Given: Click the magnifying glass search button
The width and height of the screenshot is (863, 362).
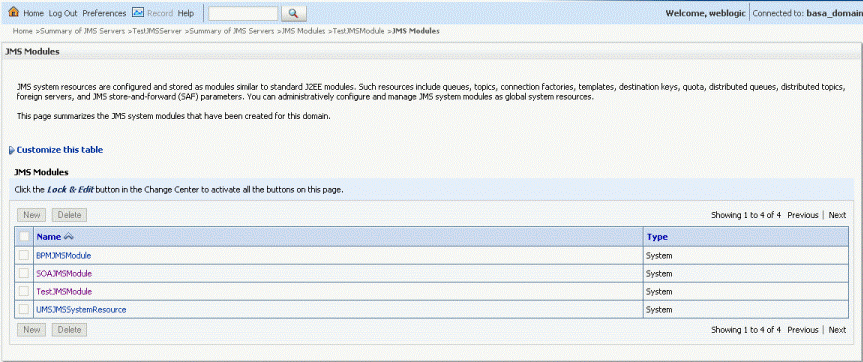Looking at the screenshot, I should click(294, 13).
